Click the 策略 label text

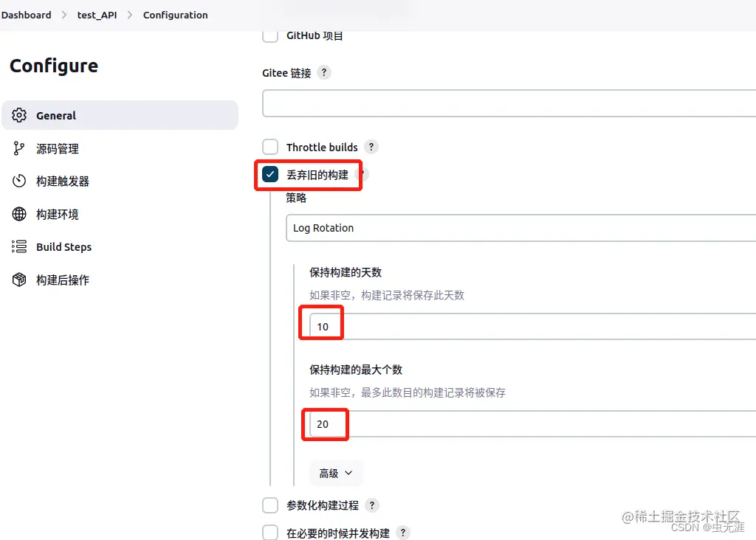coord(296,198)
